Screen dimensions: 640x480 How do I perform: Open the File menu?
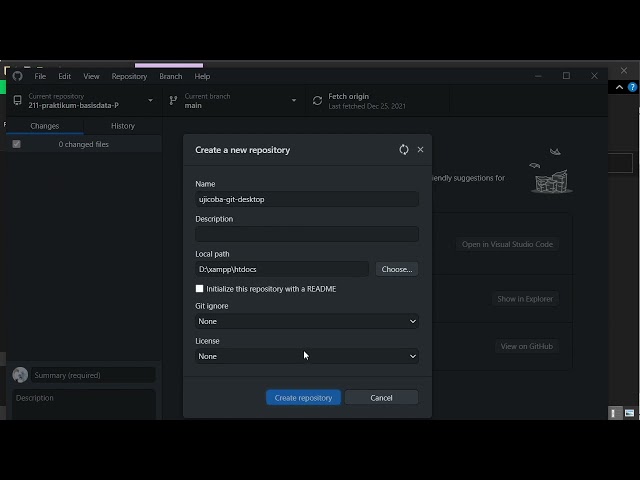(x=40, y=76)
